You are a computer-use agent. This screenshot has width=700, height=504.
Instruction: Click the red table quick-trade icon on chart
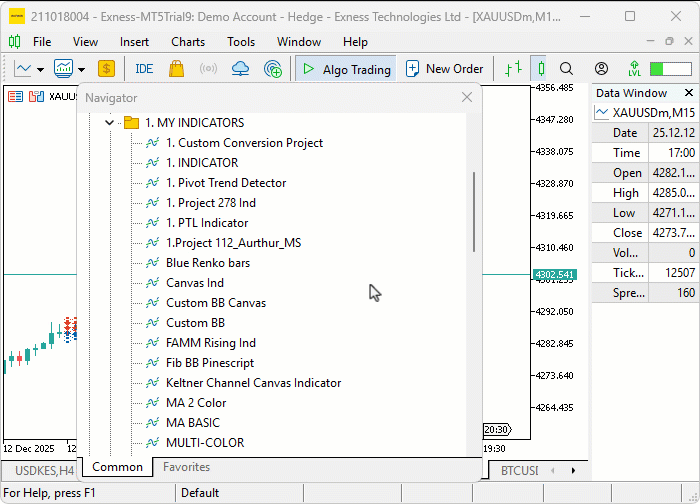[16, 96]
